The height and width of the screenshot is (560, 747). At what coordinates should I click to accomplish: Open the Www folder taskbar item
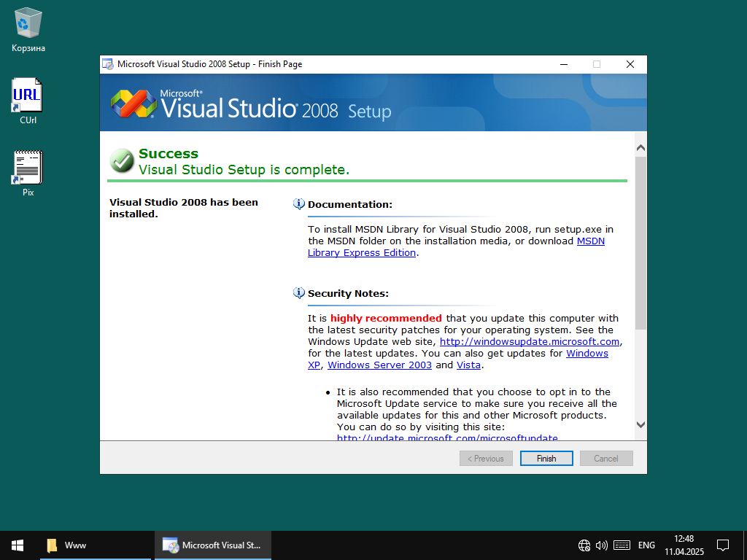pyautogui.click(x=96, y=545)
